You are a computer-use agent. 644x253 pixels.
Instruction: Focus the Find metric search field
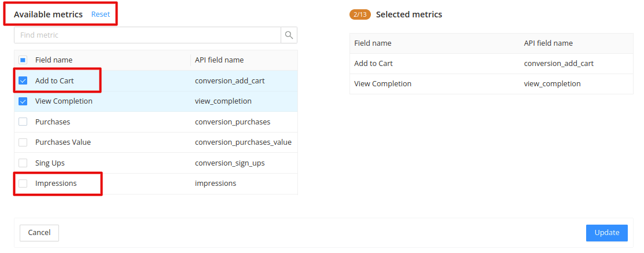pyautogui.click(x=148, y=35)
